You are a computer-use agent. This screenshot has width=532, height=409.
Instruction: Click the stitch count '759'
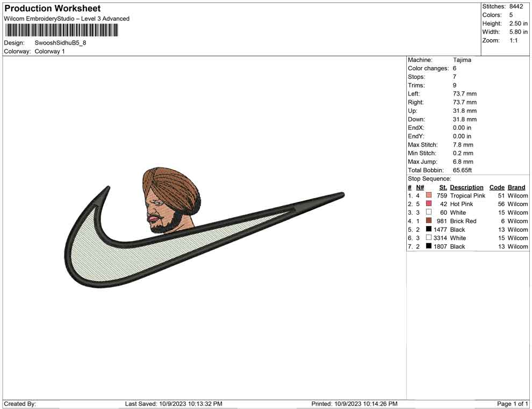point(442,195)
